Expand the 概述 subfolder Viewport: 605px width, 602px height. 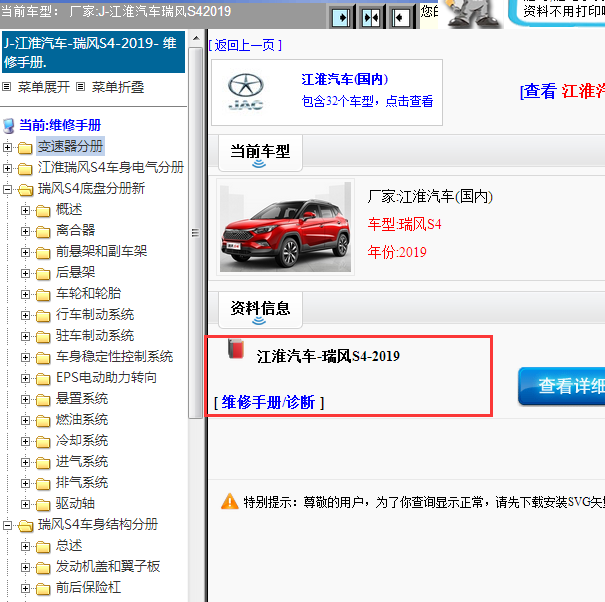[x=25, y=210]
